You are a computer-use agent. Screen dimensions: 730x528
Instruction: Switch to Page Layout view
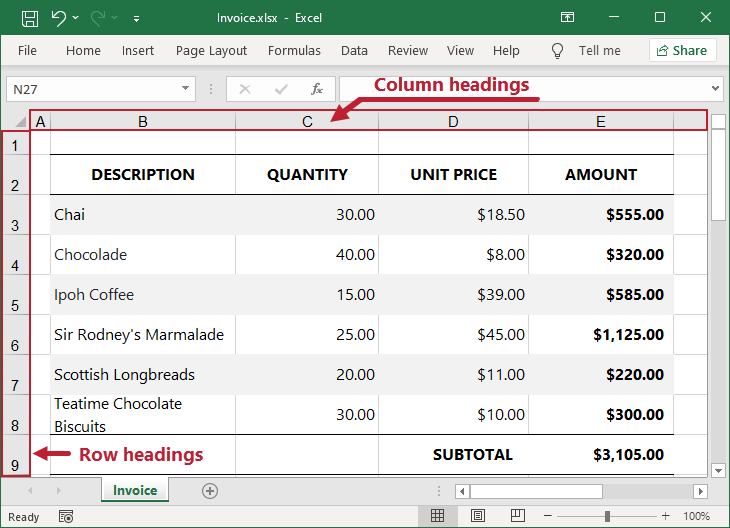coord(478,516)
